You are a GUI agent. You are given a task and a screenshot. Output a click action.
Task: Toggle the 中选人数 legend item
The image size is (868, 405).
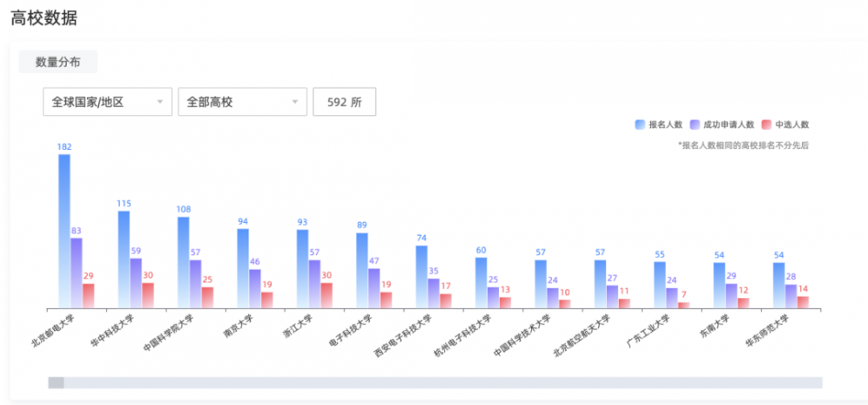coord(786,125)
